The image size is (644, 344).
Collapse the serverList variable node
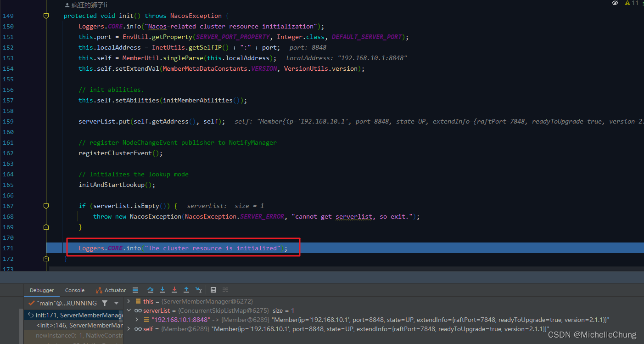point(129,311)
